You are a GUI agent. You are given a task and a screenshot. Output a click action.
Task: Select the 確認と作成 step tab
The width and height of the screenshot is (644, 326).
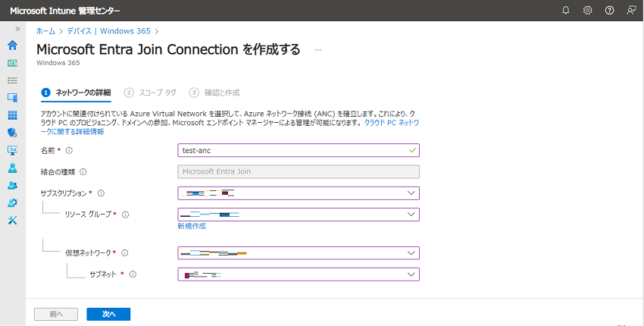pyautogui.click(x=214, y=93)
